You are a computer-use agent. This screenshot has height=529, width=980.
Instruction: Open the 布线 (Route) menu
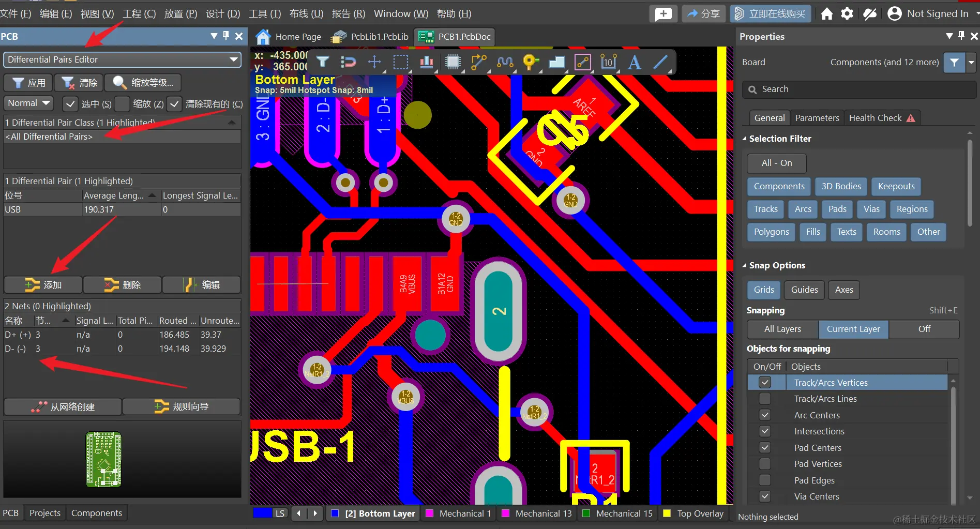306,13
